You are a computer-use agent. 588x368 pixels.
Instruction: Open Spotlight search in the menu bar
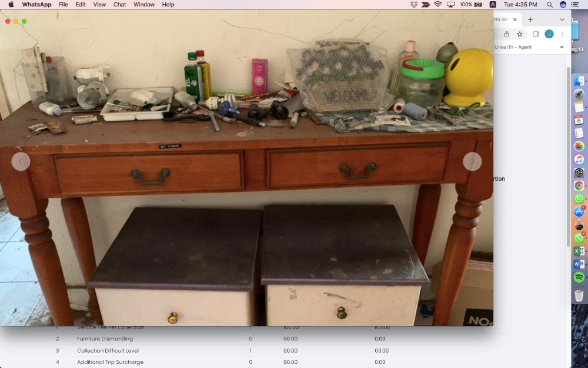click(550, 5)
